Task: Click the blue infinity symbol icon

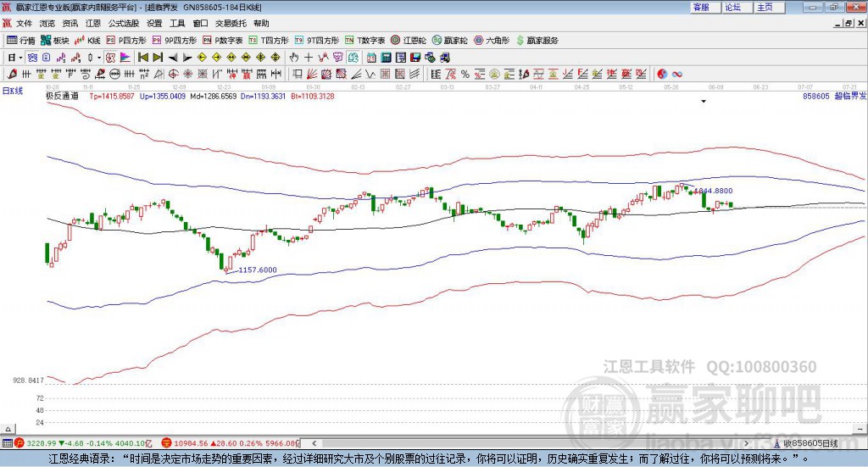Action: click(677, 74)
